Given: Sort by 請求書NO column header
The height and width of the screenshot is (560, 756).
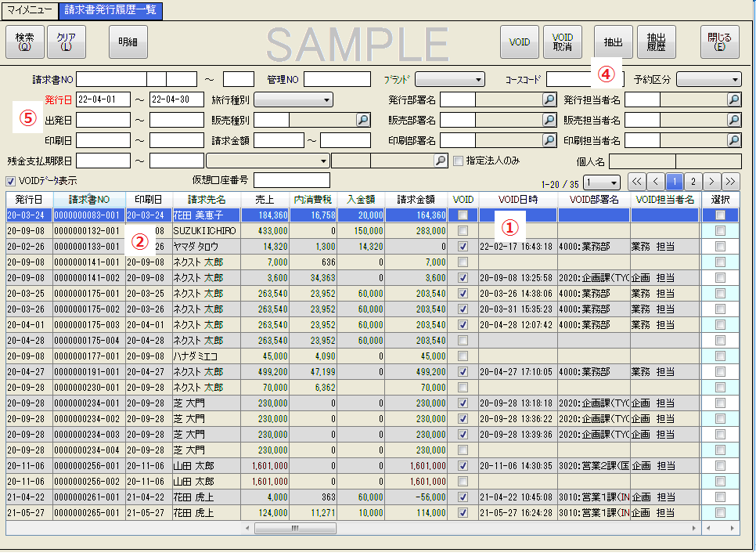Looking at the screenshot, I should (89, 200).
